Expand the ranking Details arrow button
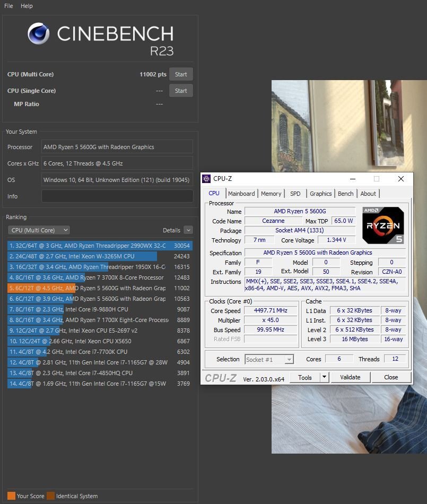The width and height of the screenshot is (427, 504). [x=188, y=230]
